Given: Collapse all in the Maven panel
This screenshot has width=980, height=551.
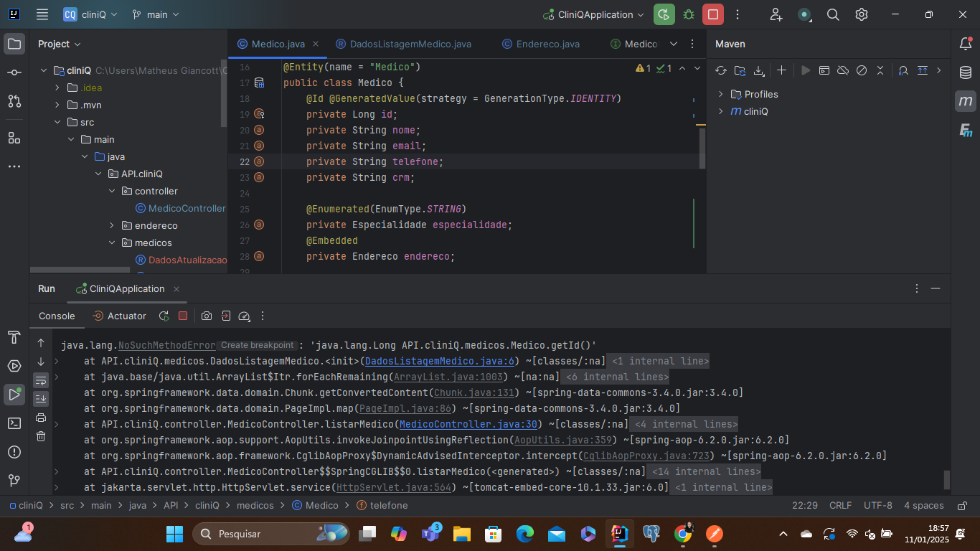Looking at the screenshot, I should coord(880,70).
